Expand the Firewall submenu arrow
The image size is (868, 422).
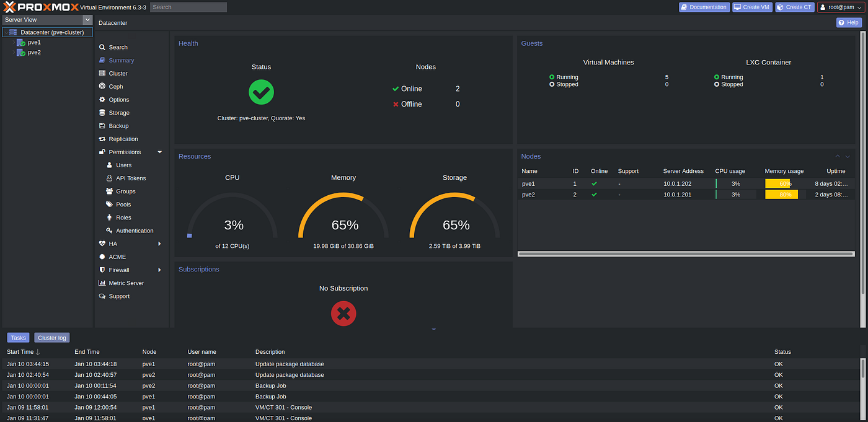160,270
